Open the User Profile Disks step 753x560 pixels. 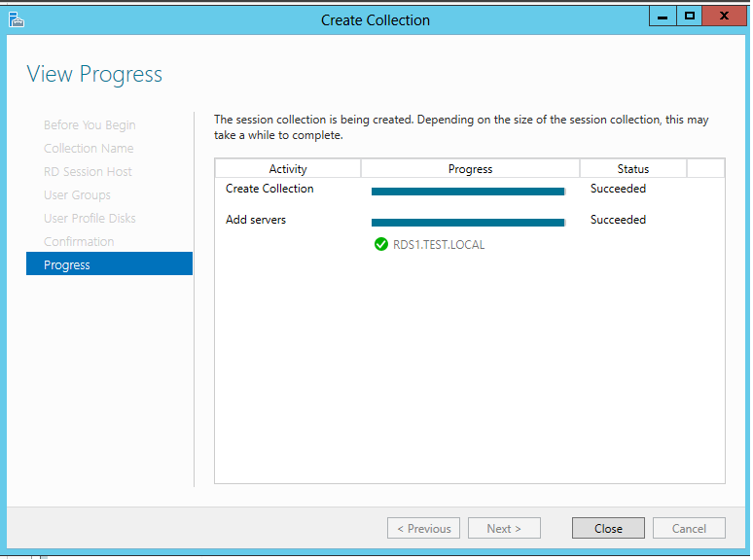pos(90,219)
